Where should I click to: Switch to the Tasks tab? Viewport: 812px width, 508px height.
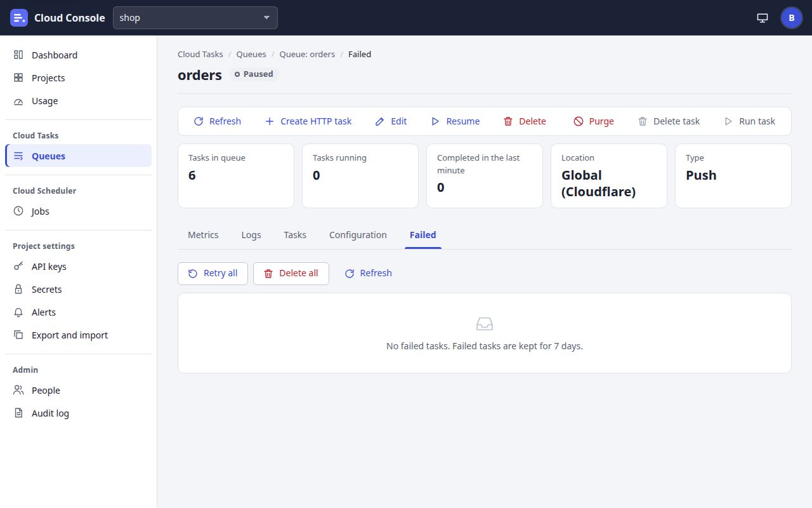(295, 235)
